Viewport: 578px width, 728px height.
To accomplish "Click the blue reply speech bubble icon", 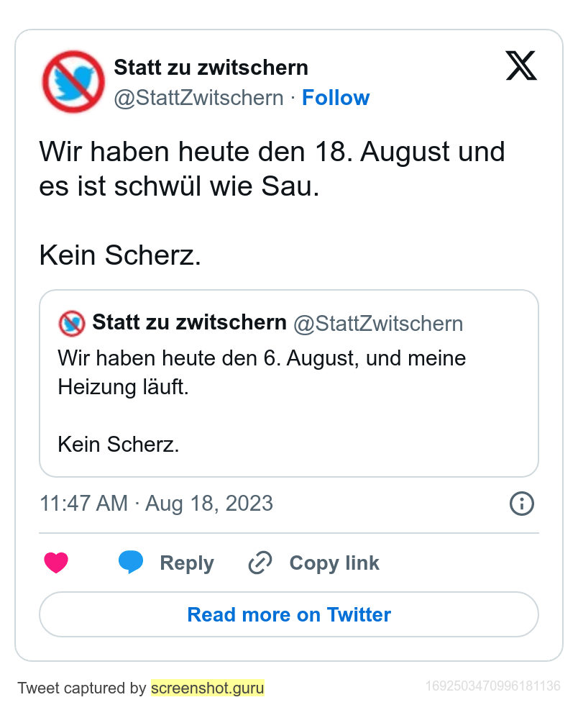I will pyautogui.click(x=130, y=563).
